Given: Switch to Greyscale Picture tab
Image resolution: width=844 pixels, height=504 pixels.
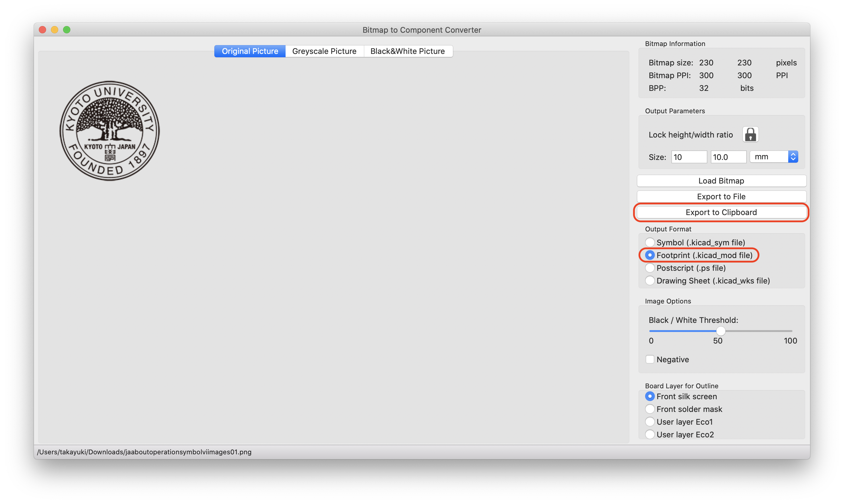Looking at the screenshot, I should coord(323,51).
